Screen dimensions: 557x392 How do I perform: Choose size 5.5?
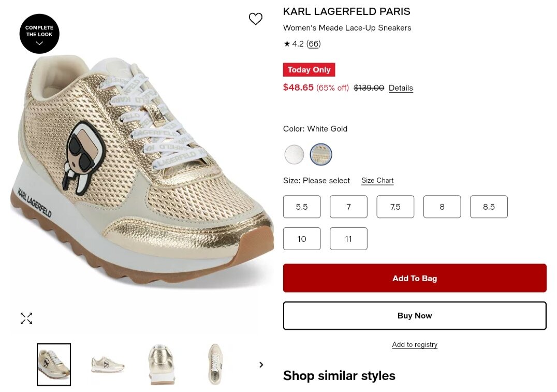coord(302,207)
